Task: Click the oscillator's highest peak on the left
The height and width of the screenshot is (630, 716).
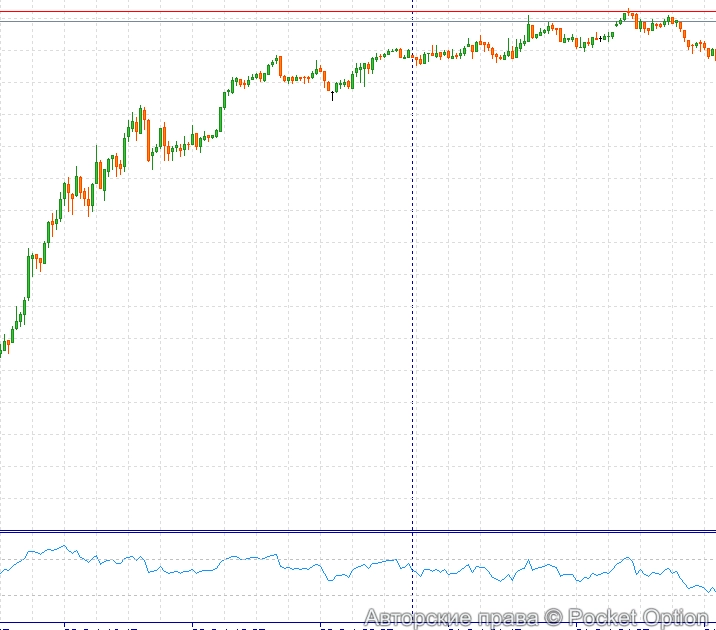Action: (65, 546)
